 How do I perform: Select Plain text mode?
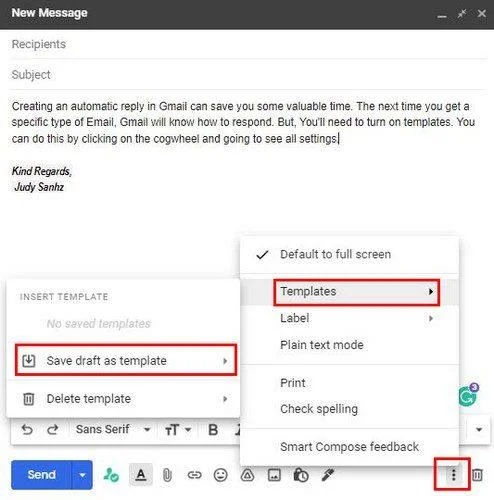349,345
